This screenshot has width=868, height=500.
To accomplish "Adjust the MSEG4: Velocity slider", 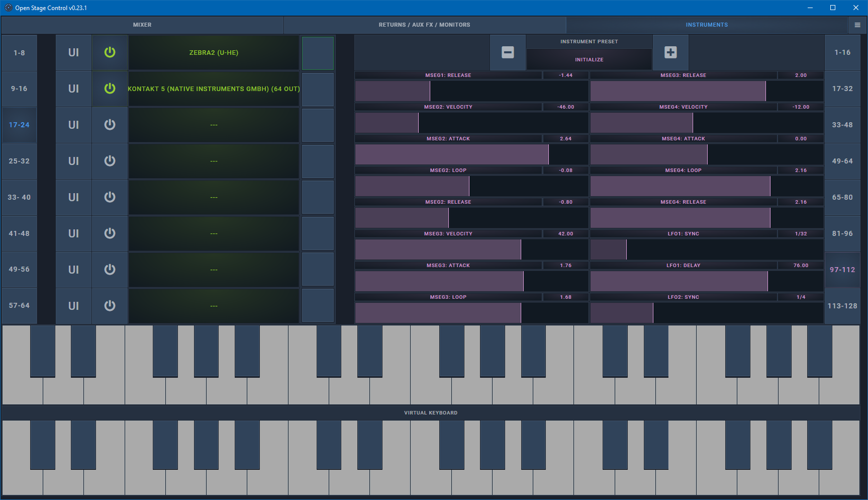I will pos(707,123).
